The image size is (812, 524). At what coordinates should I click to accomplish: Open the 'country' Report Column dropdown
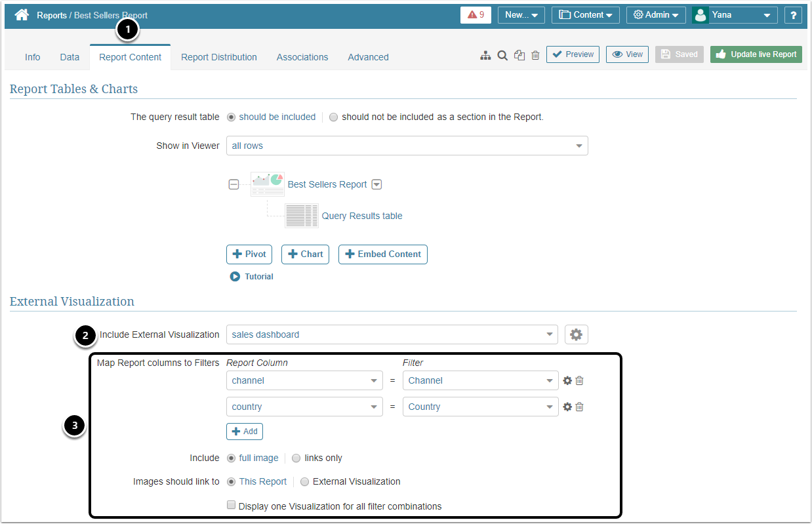(304, 407)
